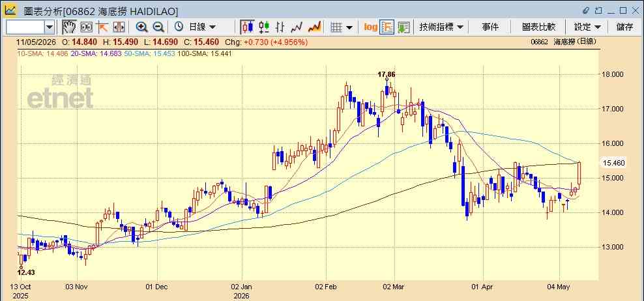Click the close price C: 15.460

(x=200, y=42)
